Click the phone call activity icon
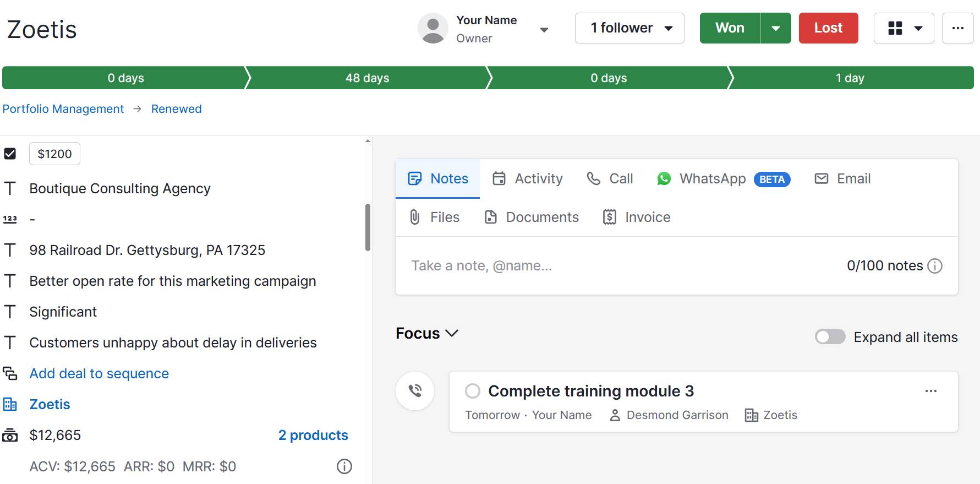The width and height of the screenshot is (980, 484). click(415, 391)
